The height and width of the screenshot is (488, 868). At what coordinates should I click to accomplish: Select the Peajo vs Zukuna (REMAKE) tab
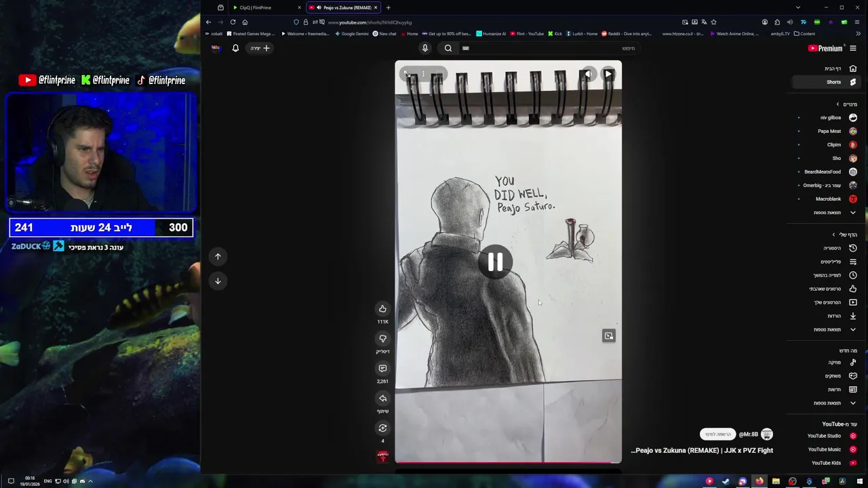click(x=342, y=7)
